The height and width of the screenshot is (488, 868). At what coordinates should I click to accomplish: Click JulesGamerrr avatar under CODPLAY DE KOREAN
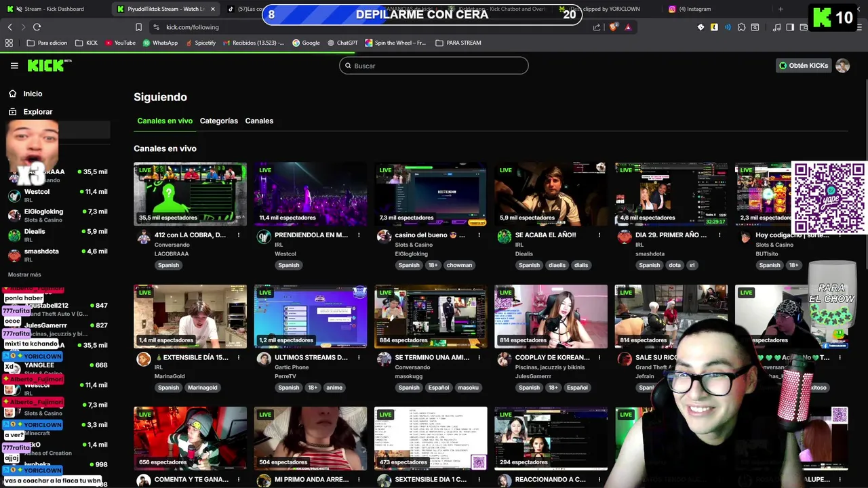(x=504, y=359)
